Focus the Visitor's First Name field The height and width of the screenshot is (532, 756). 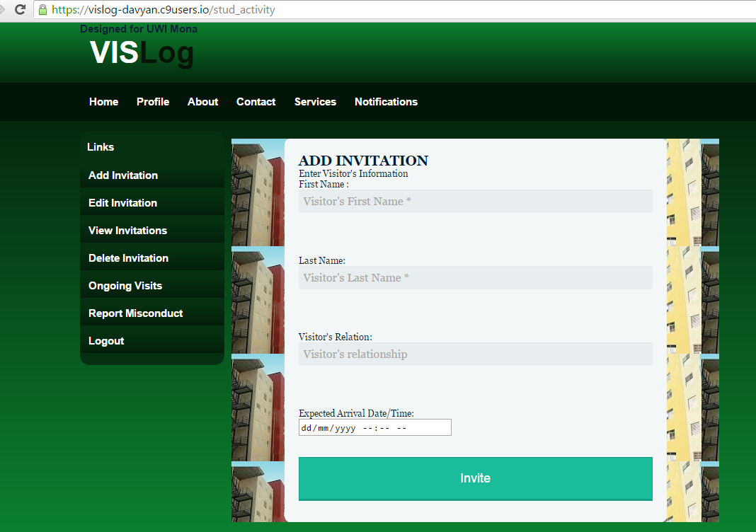click(476, 202)
